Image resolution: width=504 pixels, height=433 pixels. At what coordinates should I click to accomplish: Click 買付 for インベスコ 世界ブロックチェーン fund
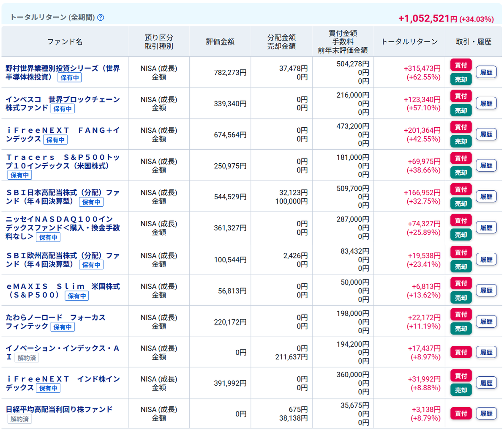(461, 96)
